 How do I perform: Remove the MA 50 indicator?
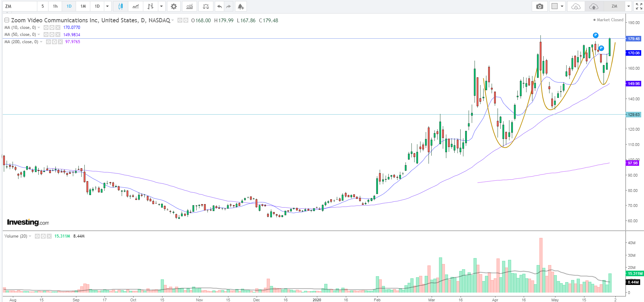tap(58, 34)
